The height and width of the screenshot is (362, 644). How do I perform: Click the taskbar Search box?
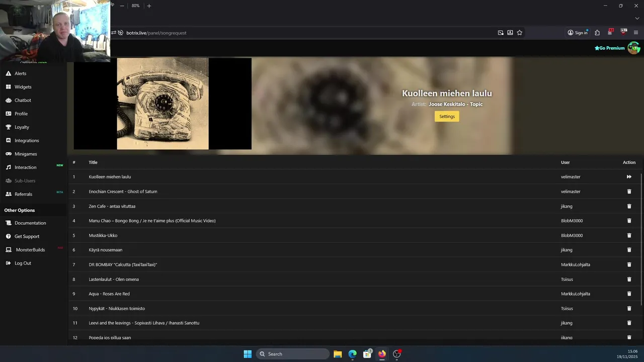coord(293,354)
